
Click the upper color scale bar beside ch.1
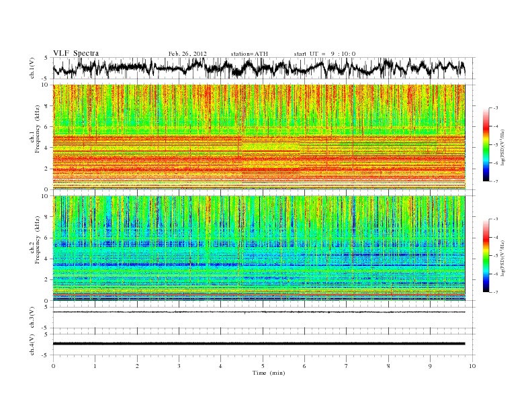point(486,144)
